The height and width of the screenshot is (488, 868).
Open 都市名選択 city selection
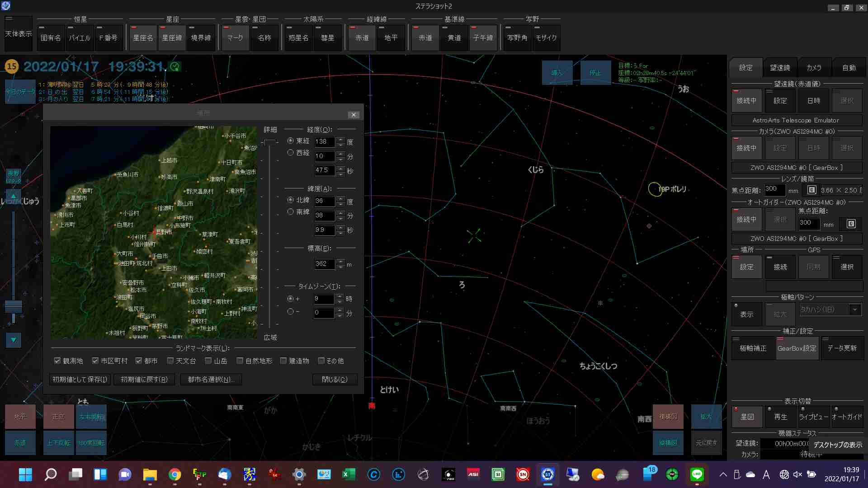click(x=211, y=380)
